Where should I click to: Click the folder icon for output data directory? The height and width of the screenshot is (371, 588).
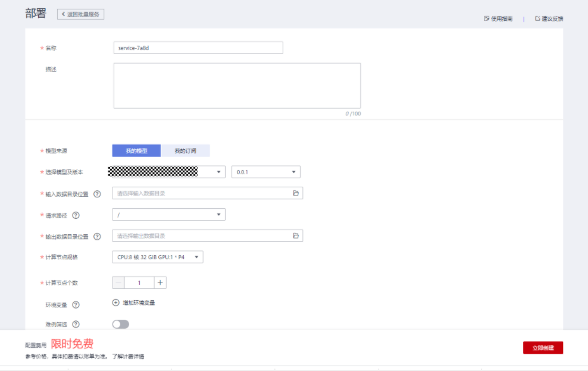click(x=296, y=236)
